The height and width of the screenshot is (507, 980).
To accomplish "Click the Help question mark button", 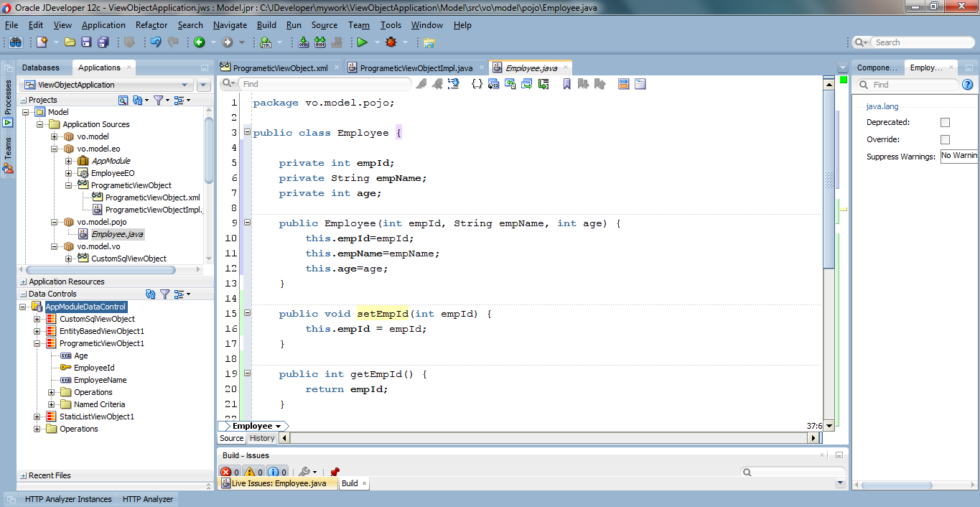I will [967, 85].
